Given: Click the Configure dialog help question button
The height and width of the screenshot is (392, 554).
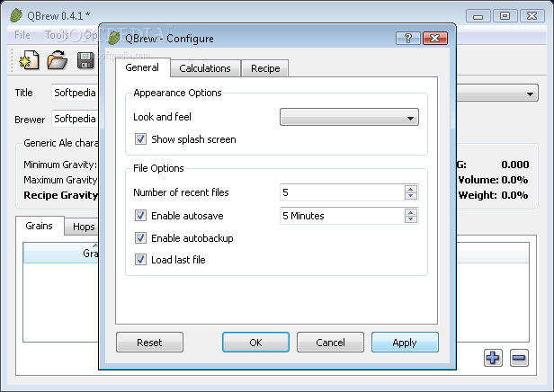Looking at the screenshot, I should pyautogui.click(x=408, y=38).
